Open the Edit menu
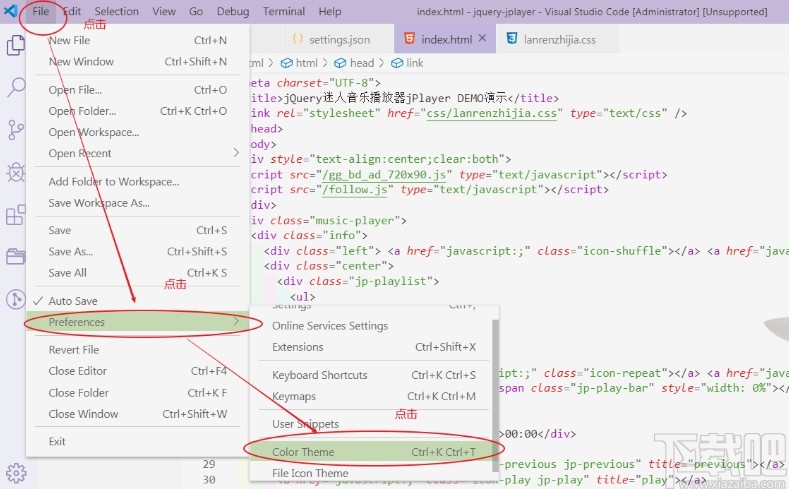This screenshot has width=789, height=489. pos(72,11)
